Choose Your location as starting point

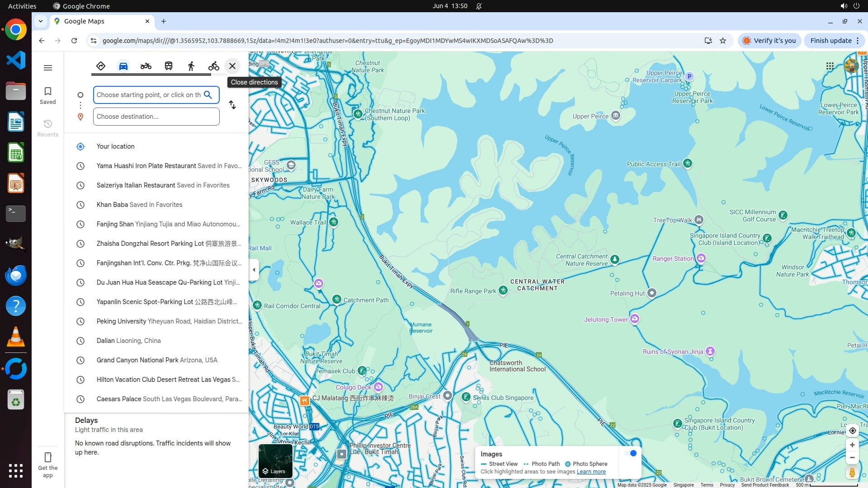click(x=115, y=146)
